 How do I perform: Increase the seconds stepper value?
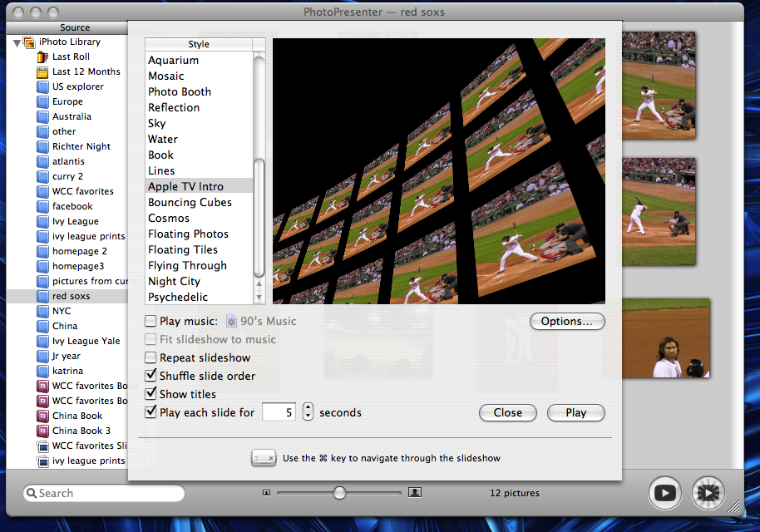308,408
